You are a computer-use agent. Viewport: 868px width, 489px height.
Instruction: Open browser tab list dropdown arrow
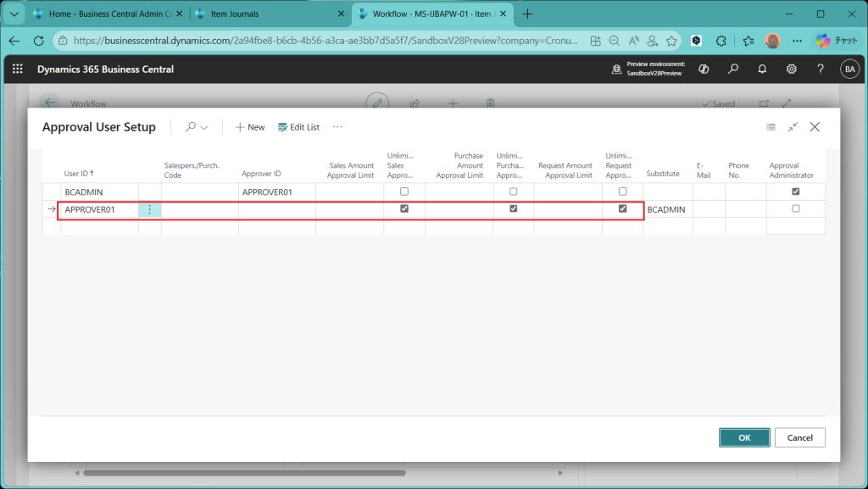(x=13, y=14)
